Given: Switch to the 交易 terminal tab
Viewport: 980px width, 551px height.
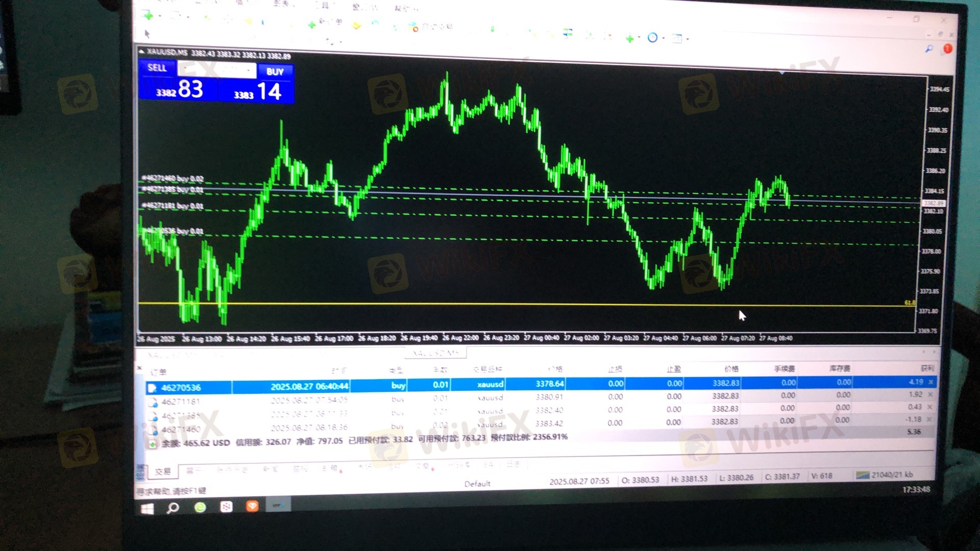Looking at the screenshot, I should 163,471.
